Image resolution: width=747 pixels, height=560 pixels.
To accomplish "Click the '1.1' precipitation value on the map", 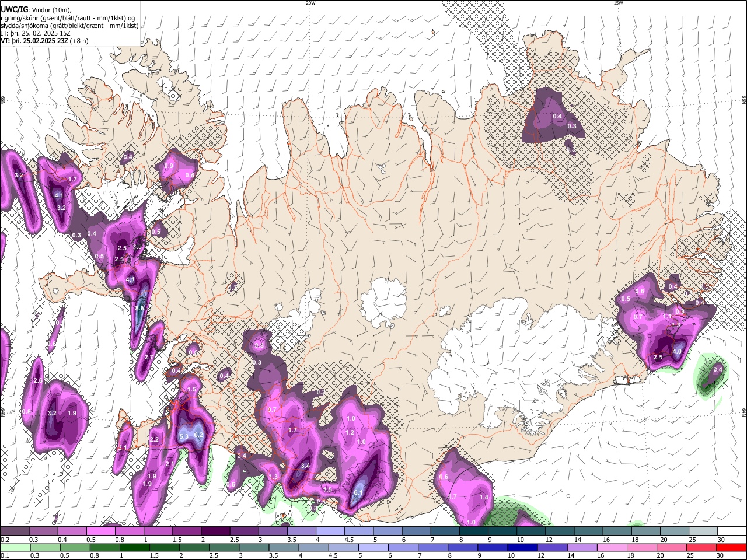I will (x=666, y=317).
